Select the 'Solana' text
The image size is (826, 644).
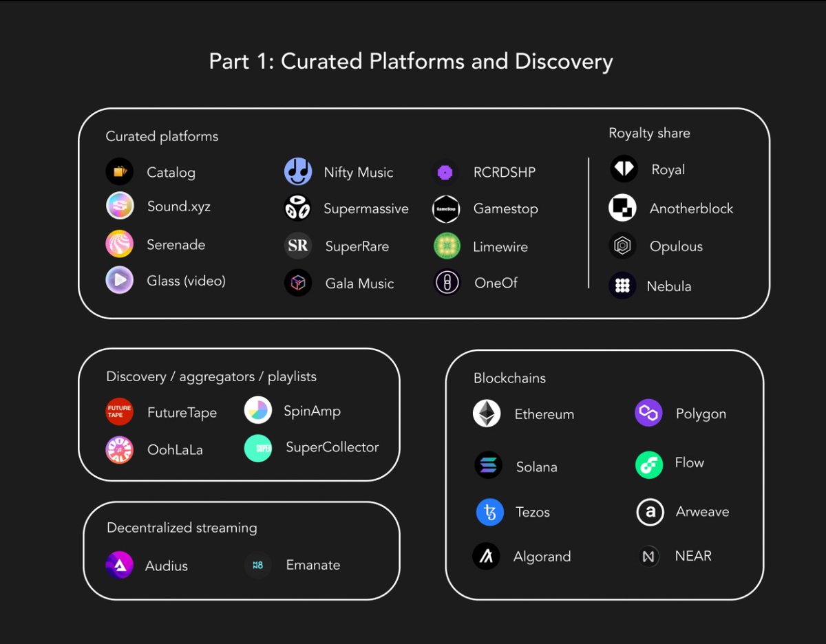(537, 467)
